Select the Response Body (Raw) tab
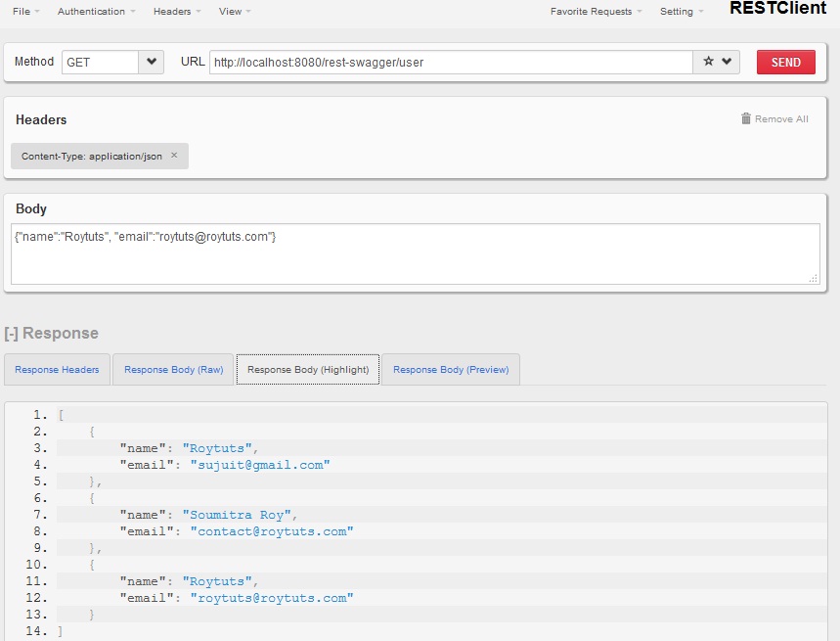This screenshot has width=840, height=641. (172, 369)
